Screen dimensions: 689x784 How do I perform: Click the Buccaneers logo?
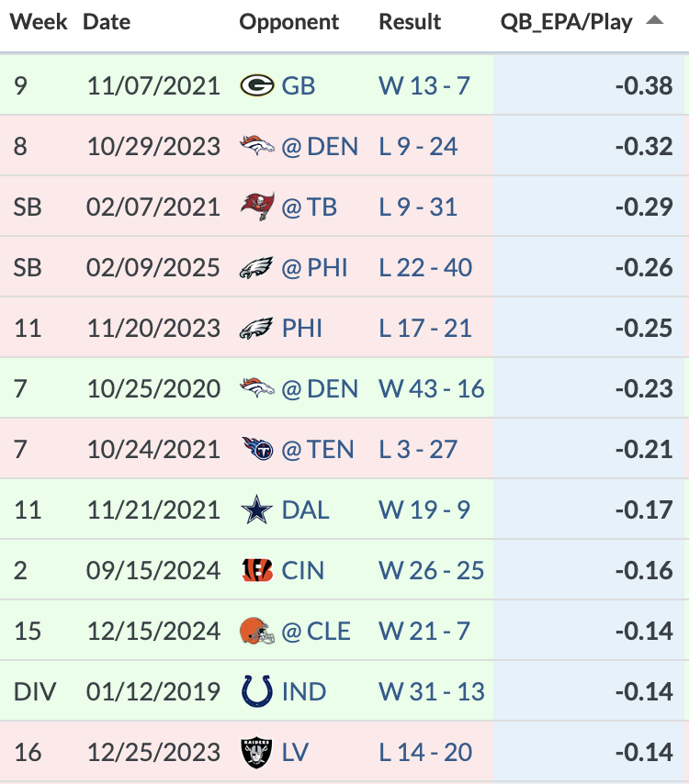click(x=257, y=206)
